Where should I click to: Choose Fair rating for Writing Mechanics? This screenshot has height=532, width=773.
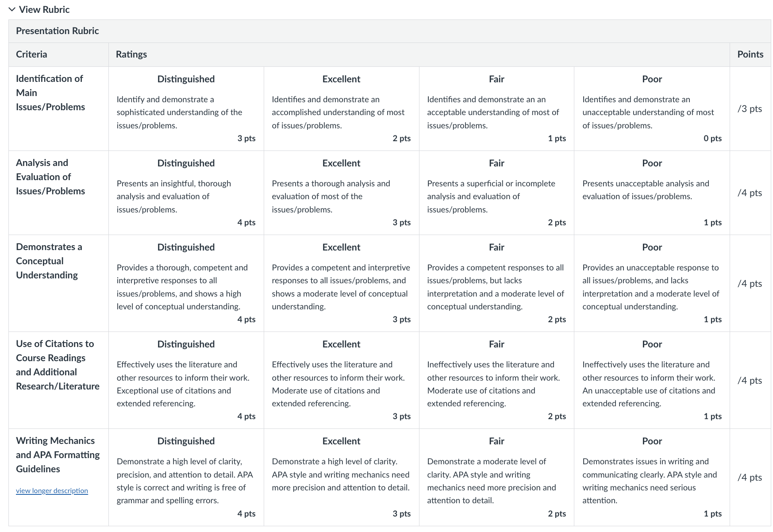496,478
